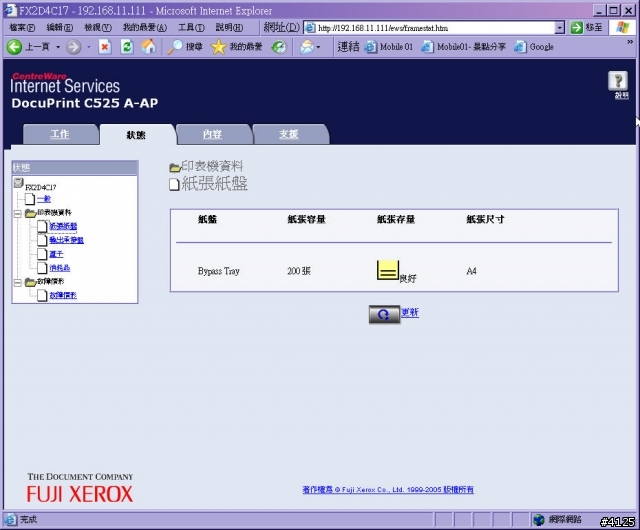The image size is (640, 530).
Task: Click the 故障情形 folder icon in the tree
Action: [30, 282]
